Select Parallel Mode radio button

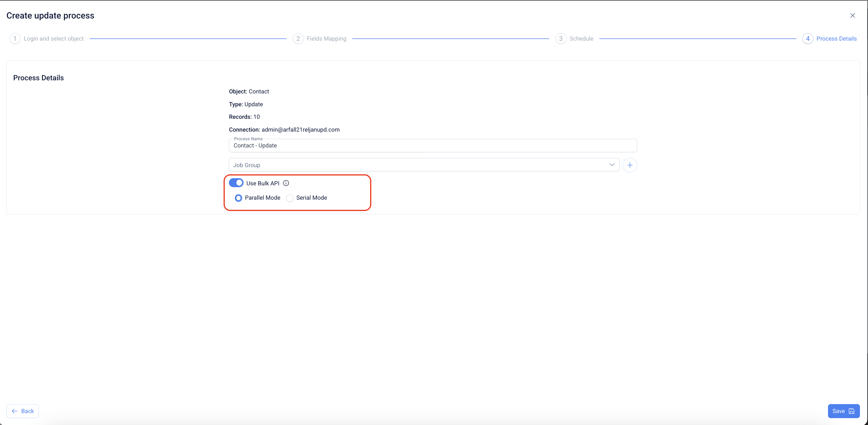coord(238,198)
